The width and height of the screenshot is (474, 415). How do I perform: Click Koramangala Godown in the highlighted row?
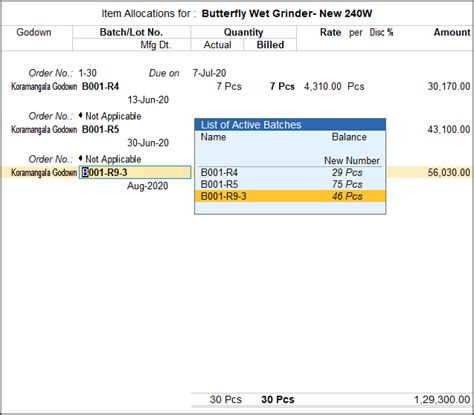pyautogui.click(x=44, y=173)
